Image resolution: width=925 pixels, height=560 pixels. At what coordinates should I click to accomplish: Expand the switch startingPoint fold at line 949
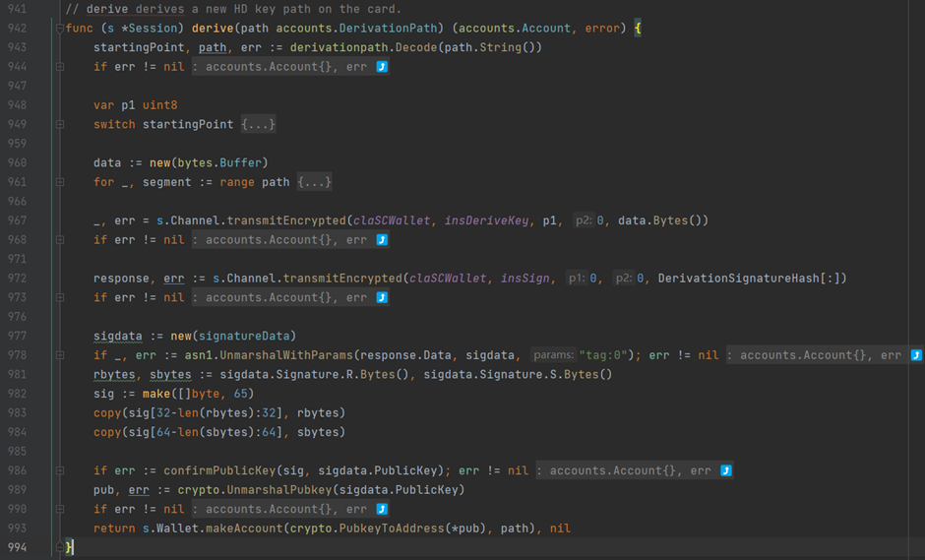pyautogui.click(x=60, y=125)
